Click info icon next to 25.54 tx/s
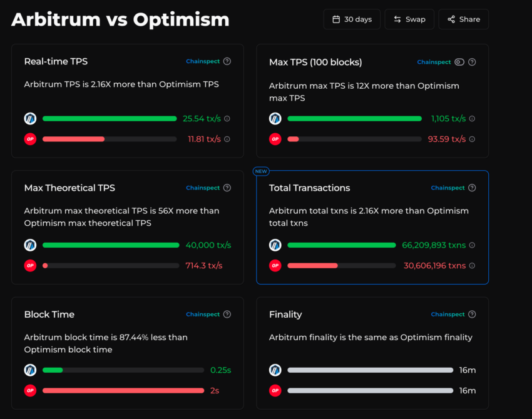 227,119
